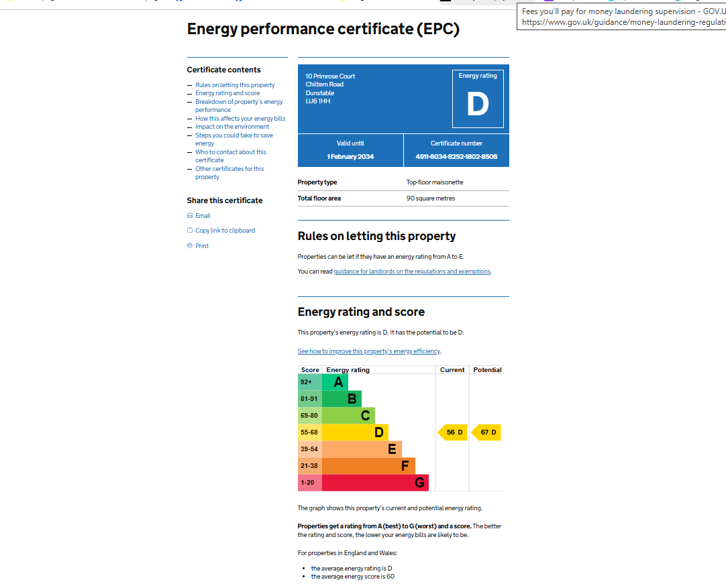Open Breakdown of property's energy performance link
Screen dimensions: 726x588
tap(239, 106)
